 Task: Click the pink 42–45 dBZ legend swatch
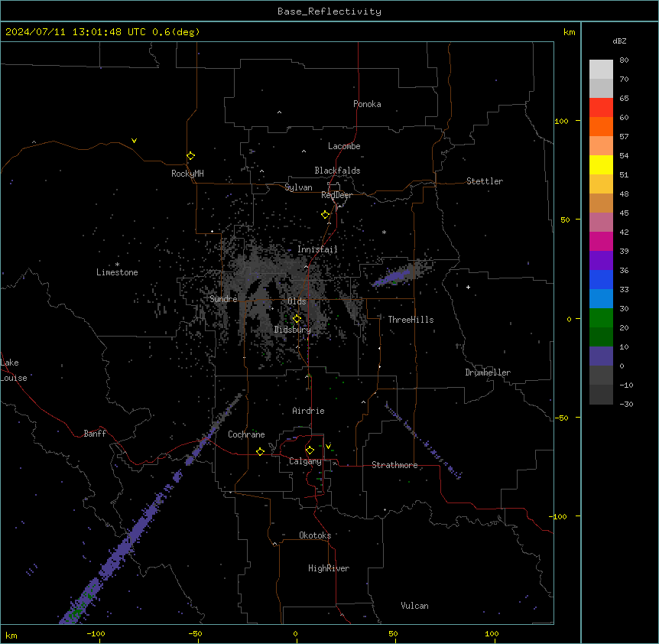(601, 223)
